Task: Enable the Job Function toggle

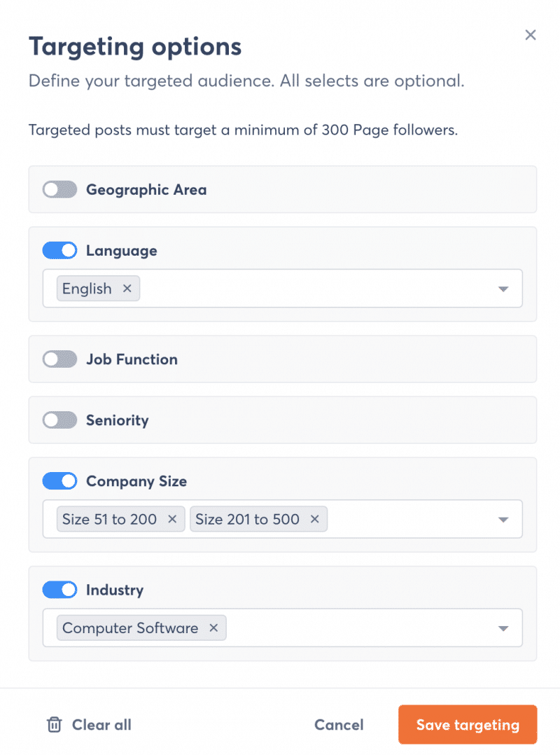Action: 59,359
